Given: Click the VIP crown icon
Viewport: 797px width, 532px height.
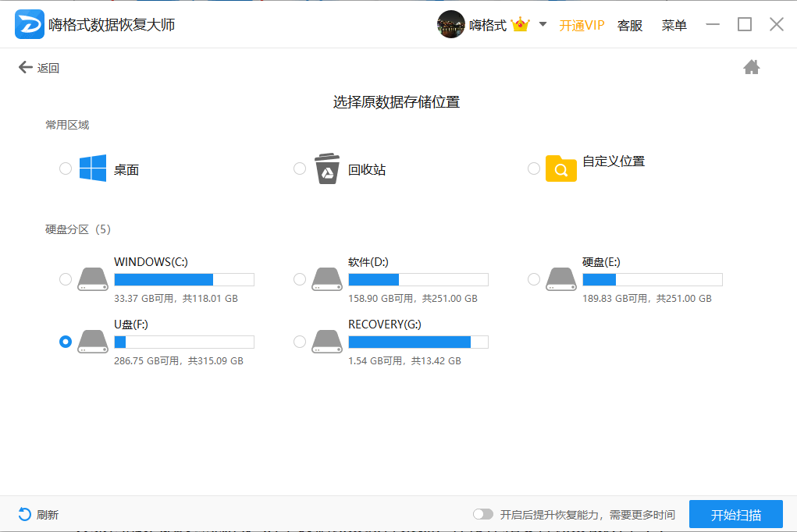Looking at the screenshot, I should 521,24.
